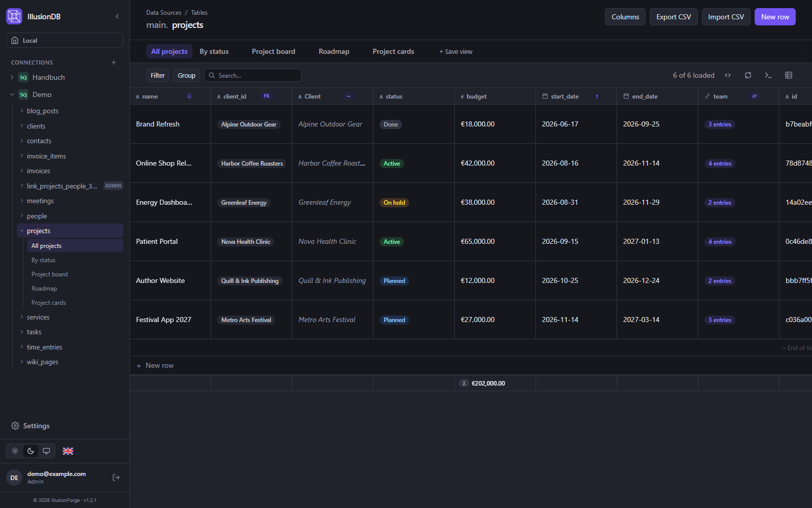Open the Project board tab

[274, 51]
